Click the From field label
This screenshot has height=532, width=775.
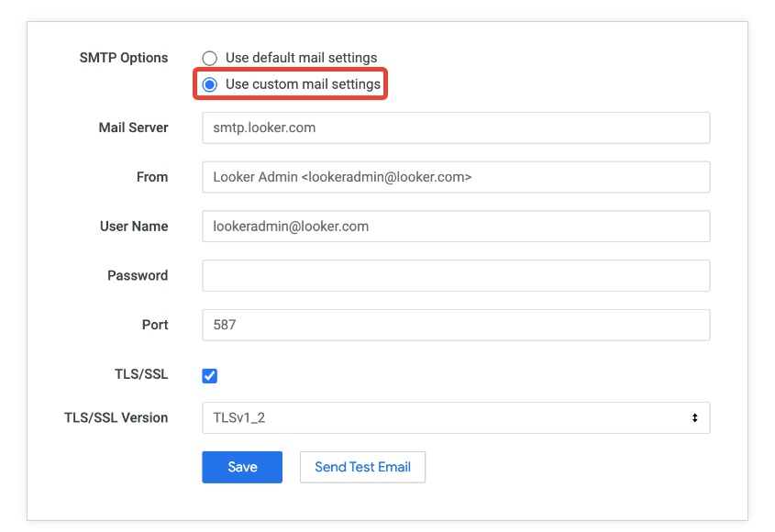(152, 177)
